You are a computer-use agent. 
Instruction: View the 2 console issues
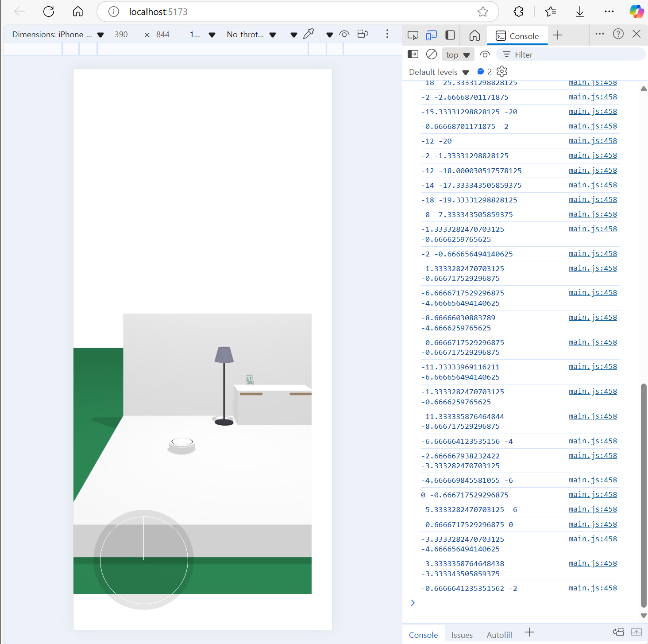click(485, 71)
